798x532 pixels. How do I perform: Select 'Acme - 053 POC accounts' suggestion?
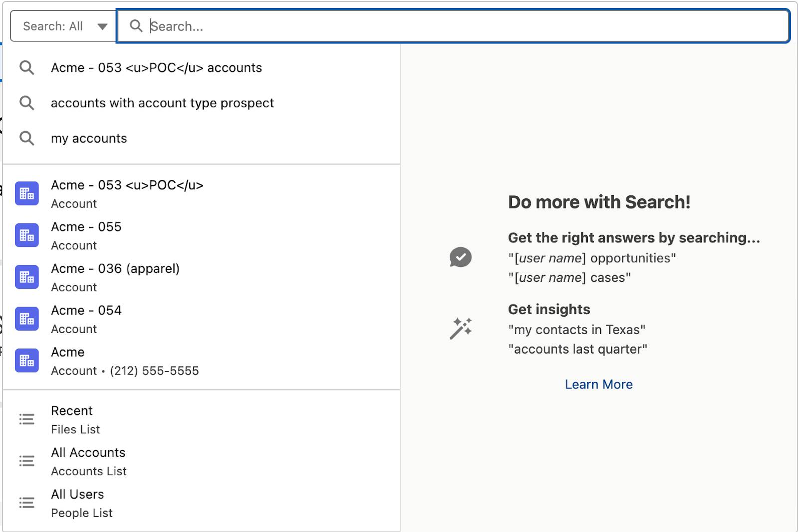(x=201, y=68)
